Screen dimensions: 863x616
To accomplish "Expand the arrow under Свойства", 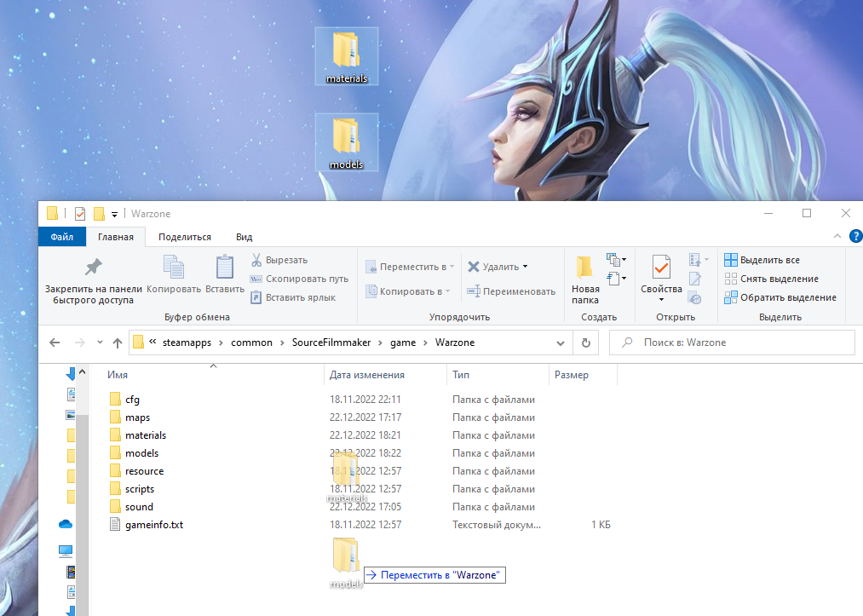I will [662, 299].
